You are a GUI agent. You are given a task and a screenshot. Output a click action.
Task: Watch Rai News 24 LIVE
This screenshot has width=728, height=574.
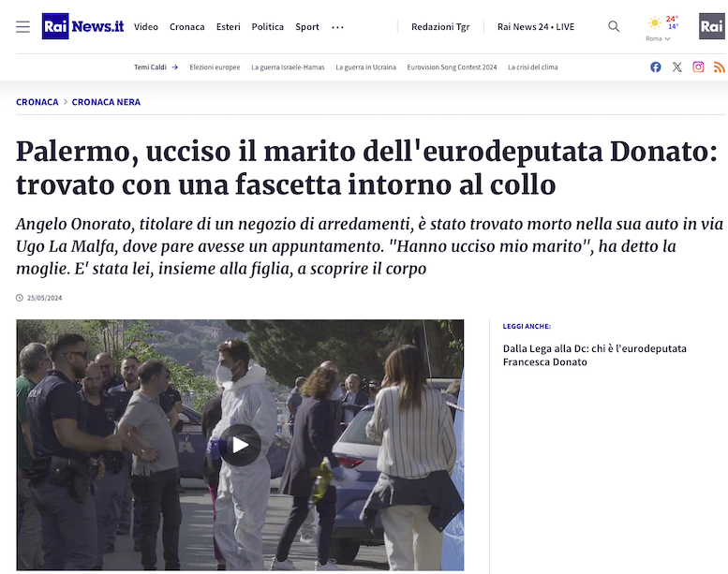point(536,27)
